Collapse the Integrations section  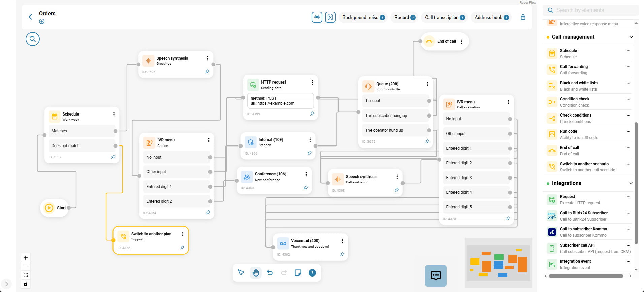click(631, 183)
